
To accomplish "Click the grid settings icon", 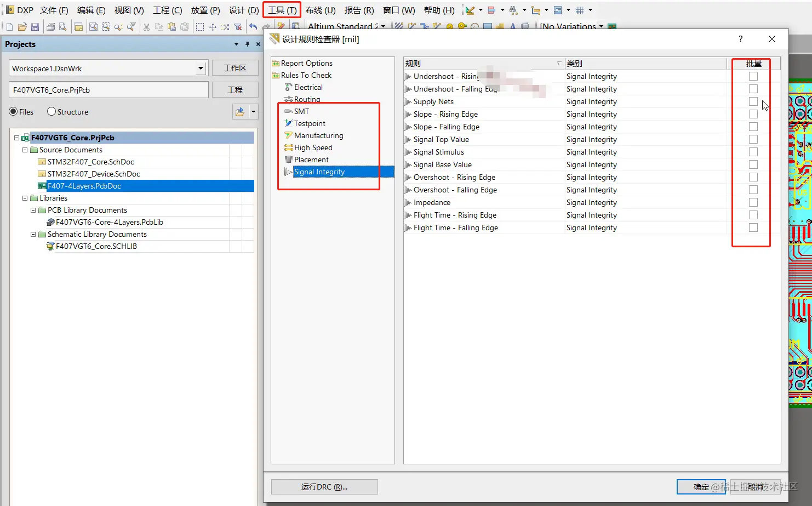I will [x=580, y=10].
